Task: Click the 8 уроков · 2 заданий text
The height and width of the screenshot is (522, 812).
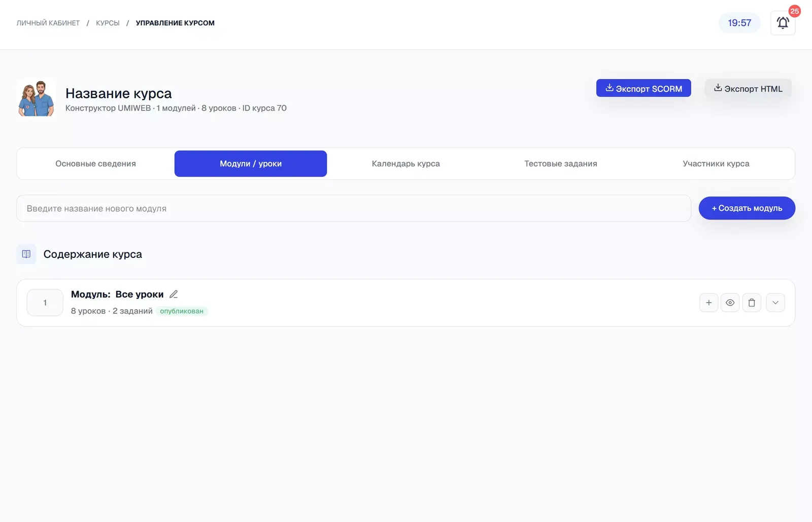Action: pos(112,311)
